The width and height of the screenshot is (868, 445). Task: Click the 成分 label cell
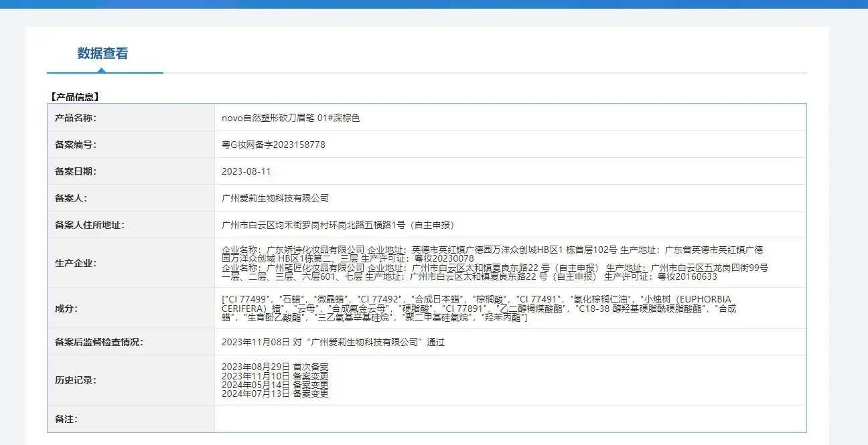pos(131,308)
